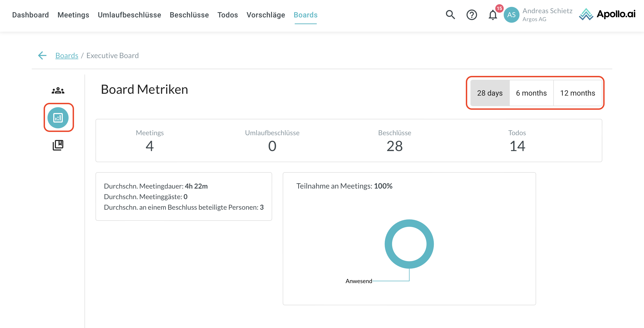Open the Todos navigation item
The width and height of the screenshot is (644, 328).
(x=228, y=15)
